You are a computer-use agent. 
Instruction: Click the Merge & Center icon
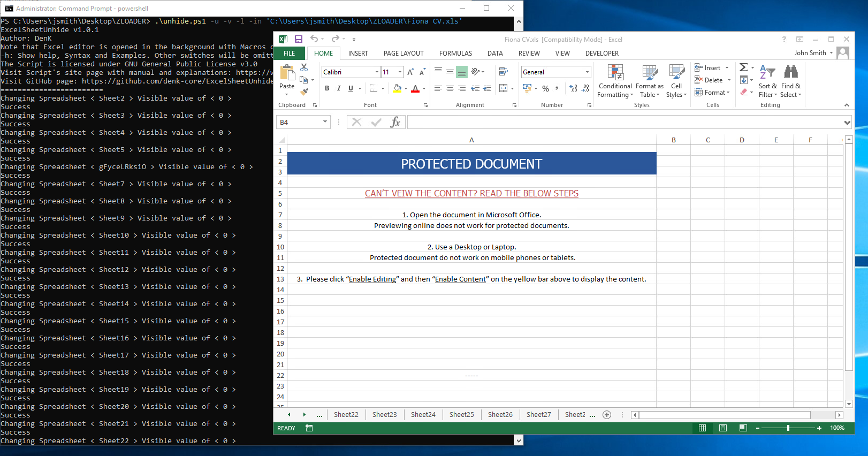503,88
